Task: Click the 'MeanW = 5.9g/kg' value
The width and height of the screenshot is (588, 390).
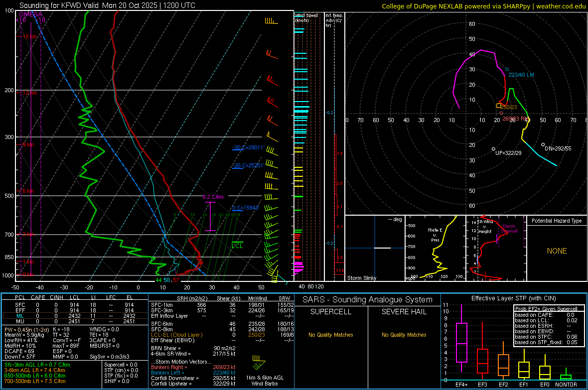Action: [24, 335]
